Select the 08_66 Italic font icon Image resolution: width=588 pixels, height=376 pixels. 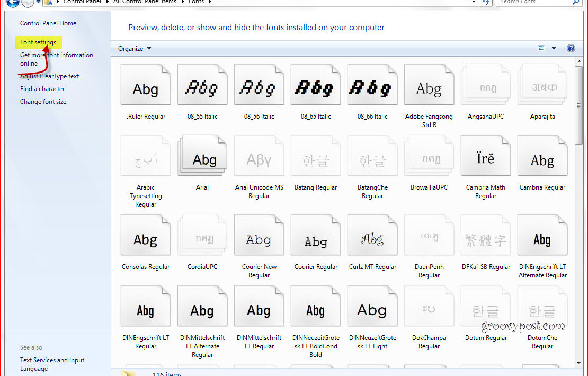pyautogui.click(x=372, y=84)
